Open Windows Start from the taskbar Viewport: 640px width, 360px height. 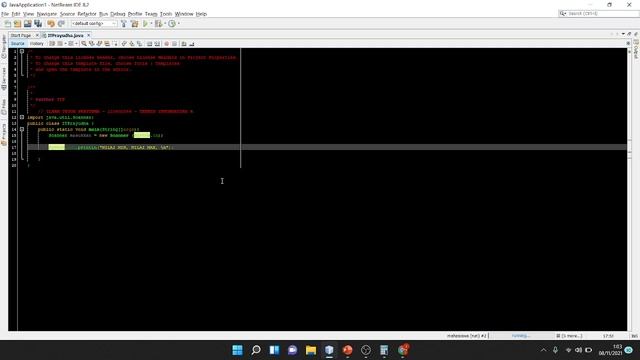(237, 350)
